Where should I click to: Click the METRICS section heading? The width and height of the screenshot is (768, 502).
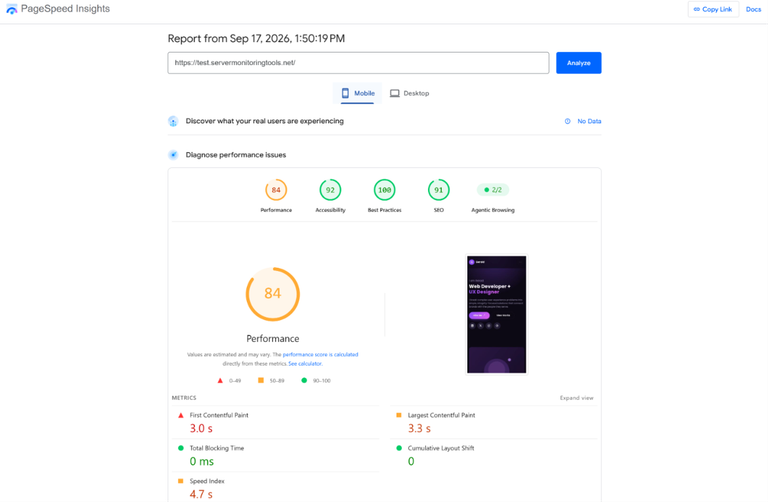point(184,398)
